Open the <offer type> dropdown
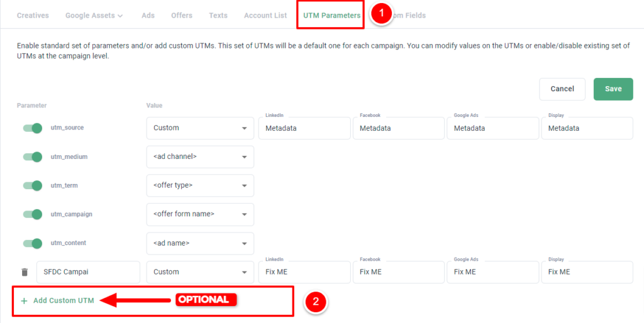644x323 pixels. pos(200,185)
